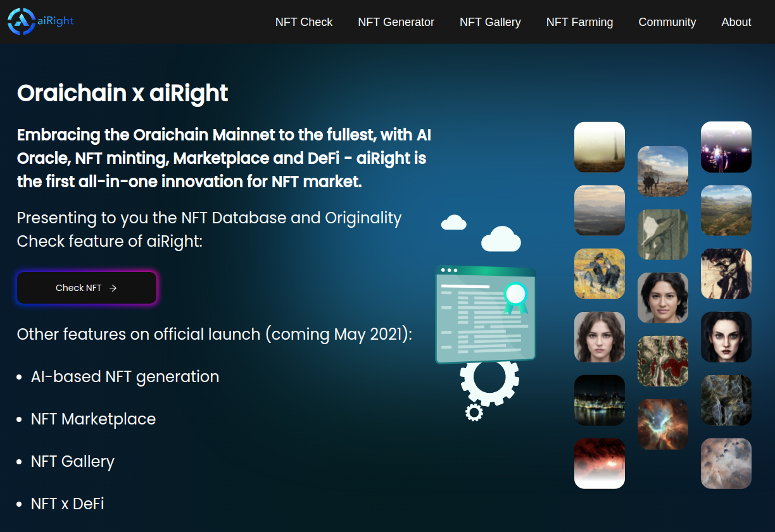Open the orange-blue nebula thumbnail
This screenshot has height=532, width=775.
(x=663, y=424)
